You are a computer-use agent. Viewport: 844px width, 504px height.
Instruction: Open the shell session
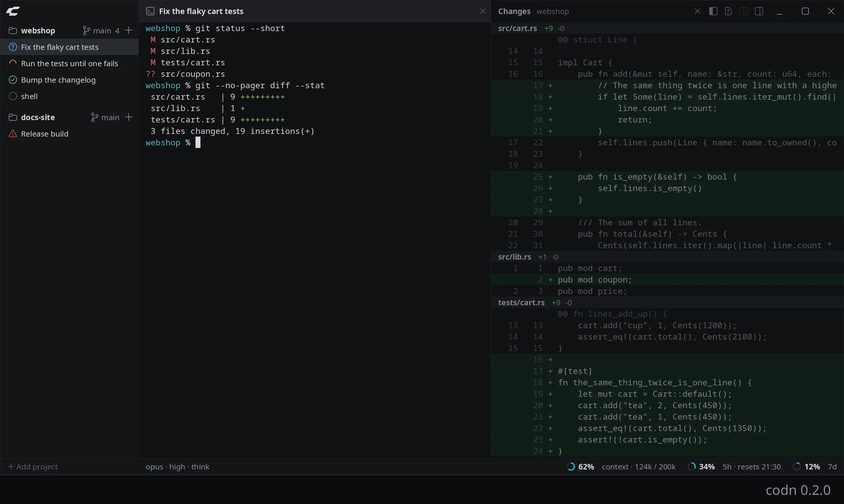pos(69,96)
